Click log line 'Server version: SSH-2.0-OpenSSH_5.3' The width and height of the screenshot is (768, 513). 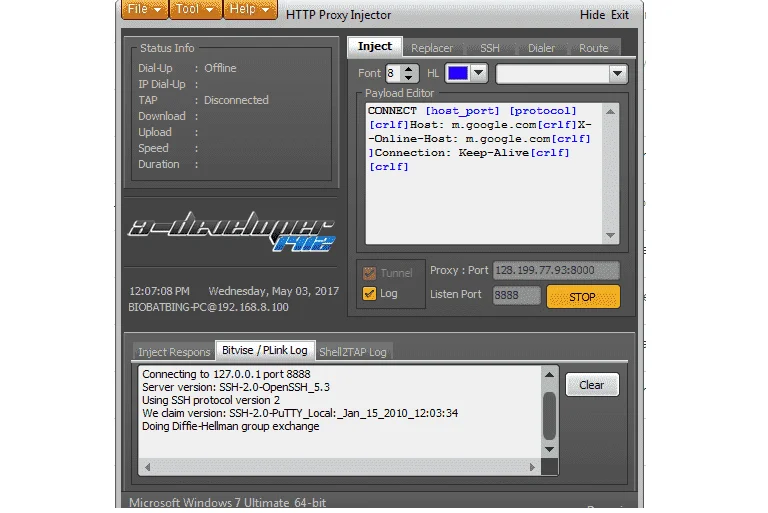236,387
